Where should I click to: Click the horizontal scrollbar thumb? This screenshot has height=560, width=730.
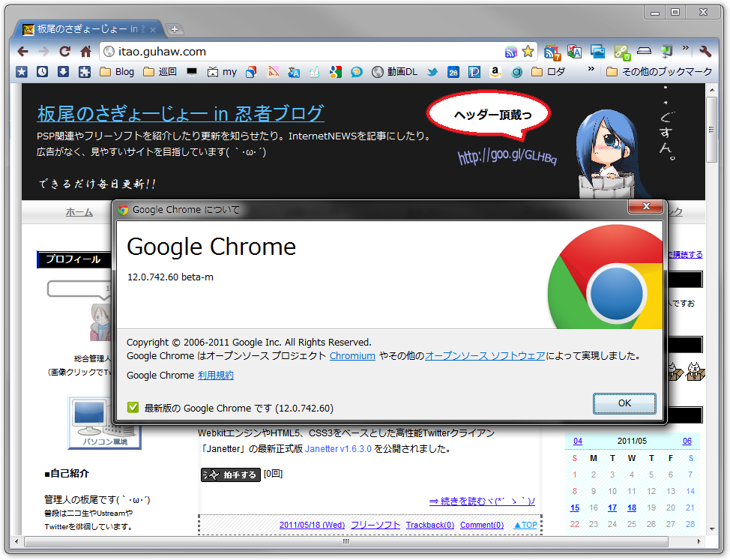pyautogui.click(x=346, y=541)
